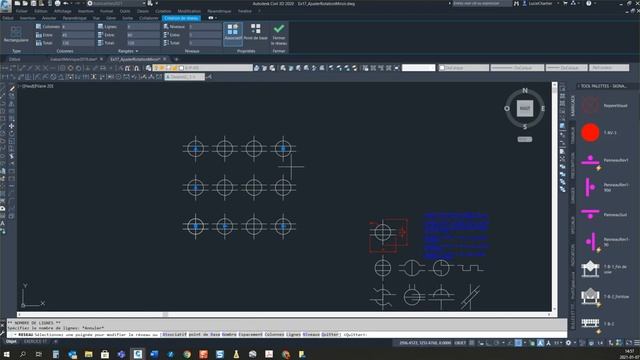Screen dimensions: 640x360
Task: Open the Paramétrique menu
Action: (219, 11)
